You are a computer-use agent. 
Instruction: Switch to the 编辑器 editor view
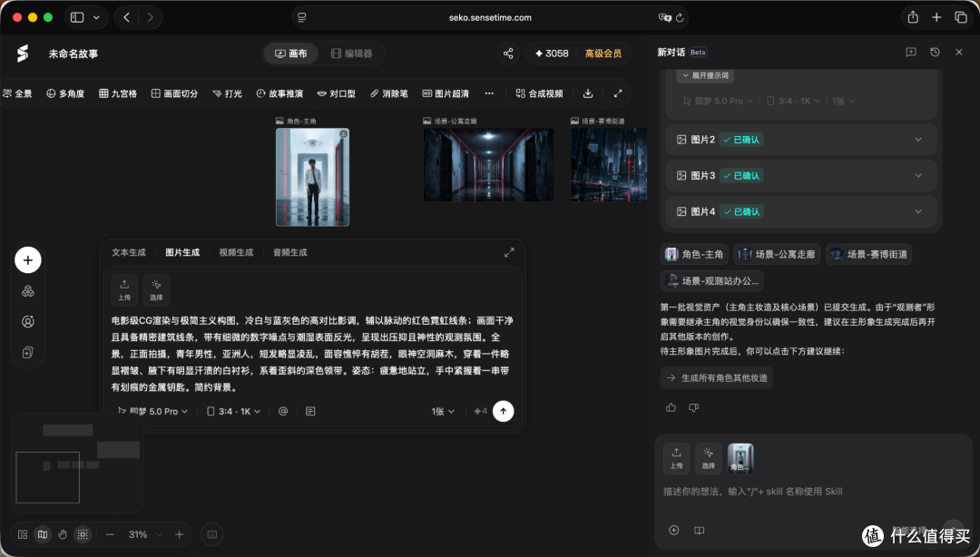(x=351, y=54)
